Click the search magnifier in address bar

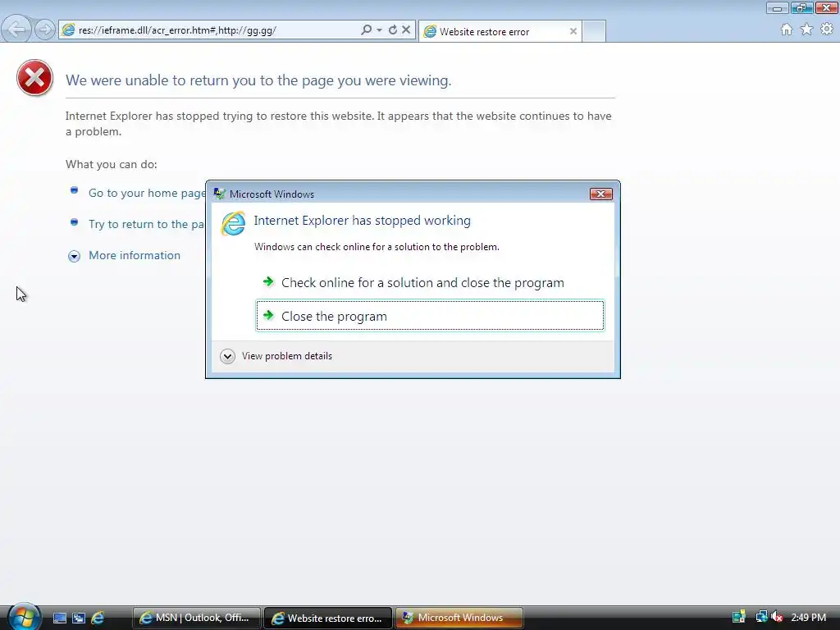tap(366, 30)
